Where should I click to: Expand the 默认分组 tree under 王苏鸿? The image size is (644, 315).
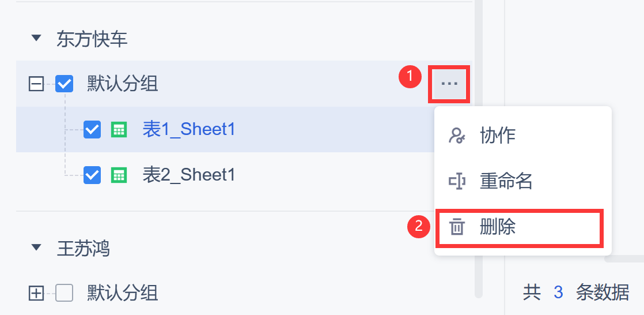tap(36, 294)
